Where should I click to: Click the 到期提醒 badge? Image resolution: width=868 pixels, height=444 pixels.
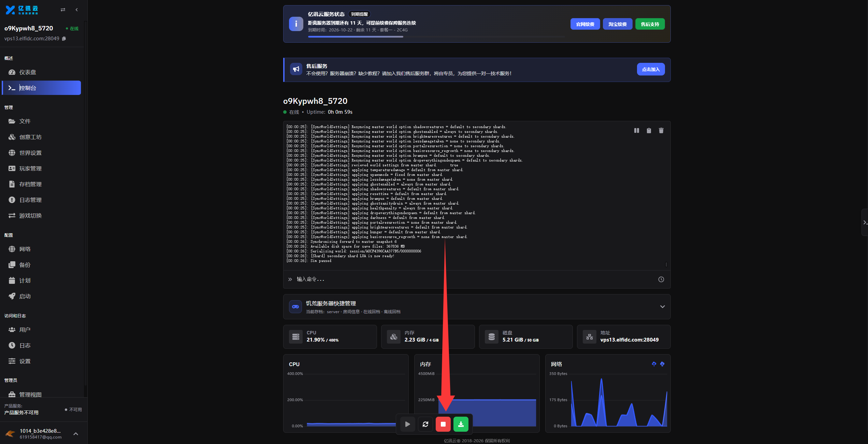[359, 14]
